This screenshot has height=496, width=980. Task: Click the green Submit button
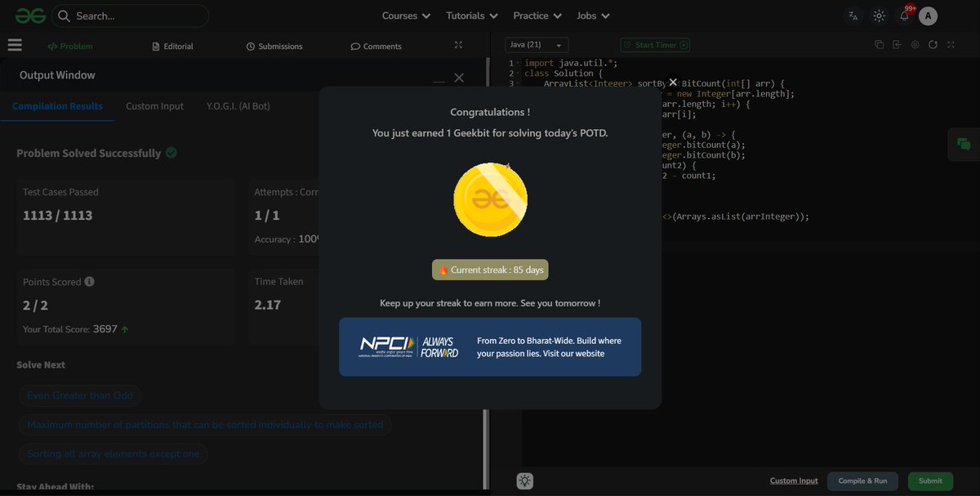point(930,481)
